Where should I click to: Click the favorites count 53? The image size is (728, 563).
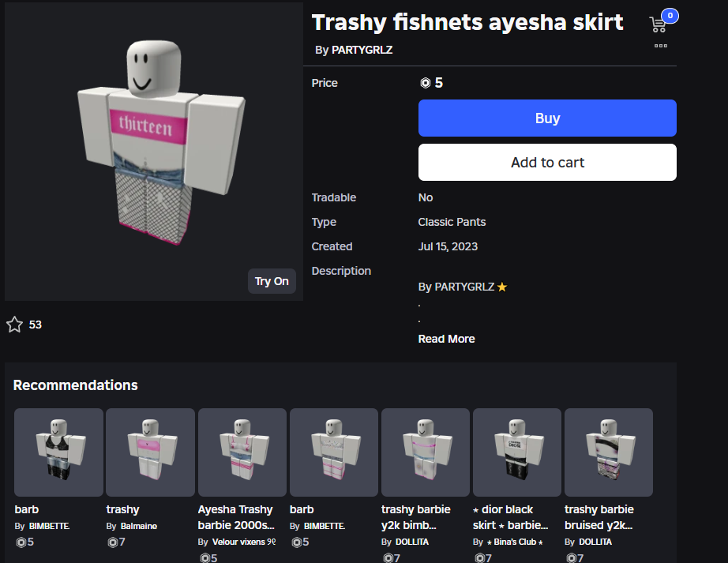point(36,325)
